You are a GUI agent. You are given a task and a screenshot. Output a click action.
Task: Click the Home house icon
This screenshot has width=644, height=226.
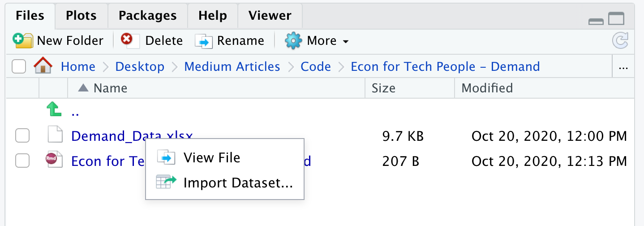43,66
